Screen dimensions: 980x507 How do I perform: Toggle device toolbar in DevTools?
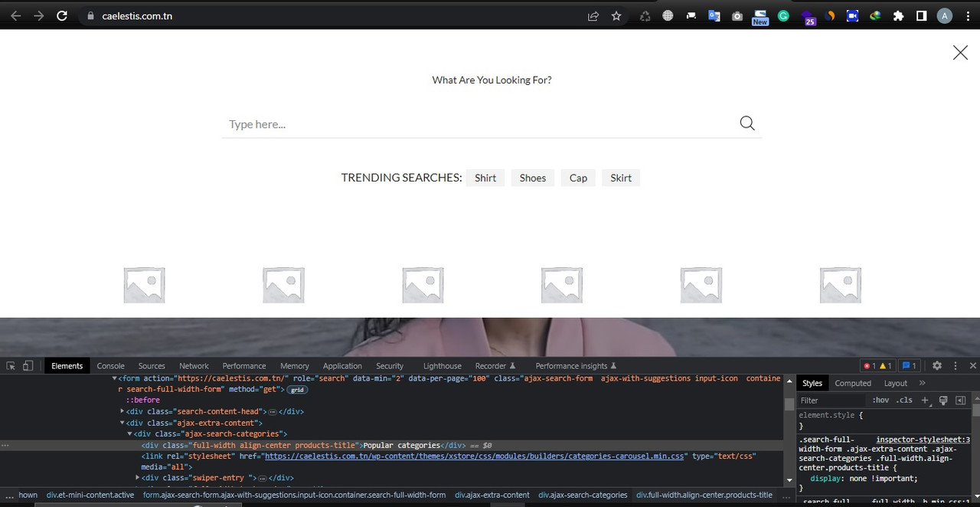click(28, 366)
